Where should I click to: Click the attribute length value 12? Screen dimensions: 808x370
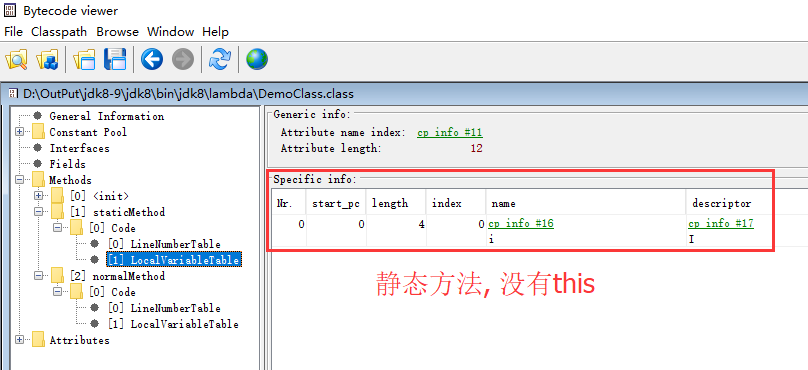[476, 149]
